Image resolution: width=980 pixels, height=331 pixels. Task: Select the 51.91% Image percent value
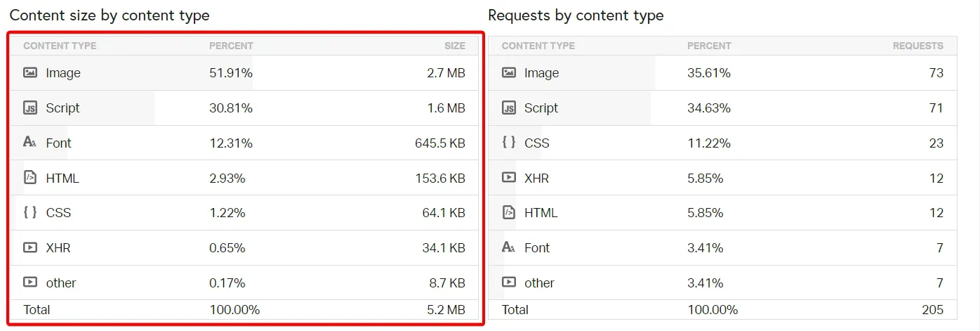pyautogui.click(x=231, y=73)
